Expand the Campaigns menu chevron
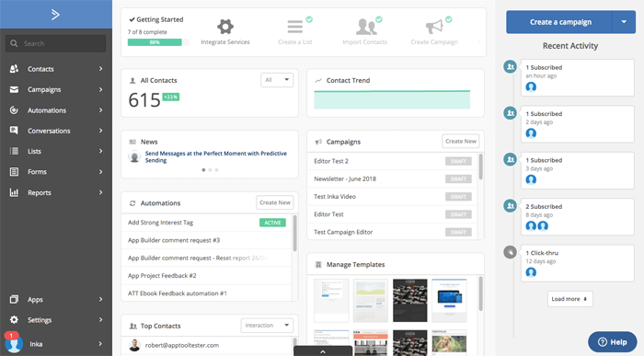This screenshot has width=644, height=356. click(x=100, y=89)
